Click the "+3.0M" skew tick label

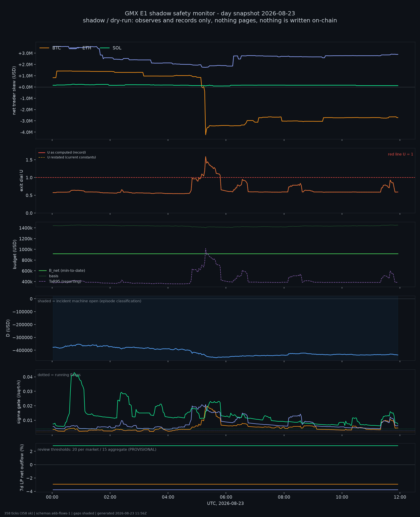pyautogui.click(x=25, y=53)
